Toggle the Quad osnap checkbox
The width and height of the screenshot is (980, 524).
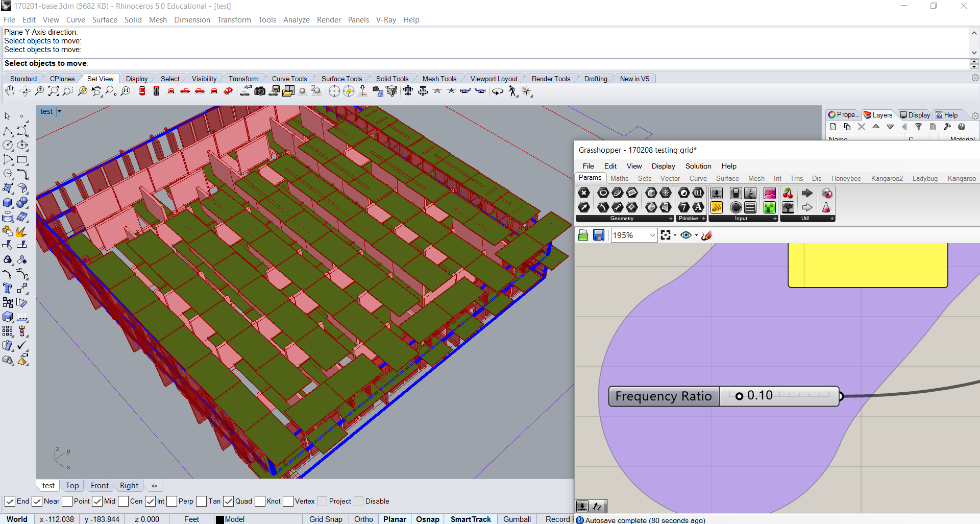pyautogui.click(x=228, y=502)
